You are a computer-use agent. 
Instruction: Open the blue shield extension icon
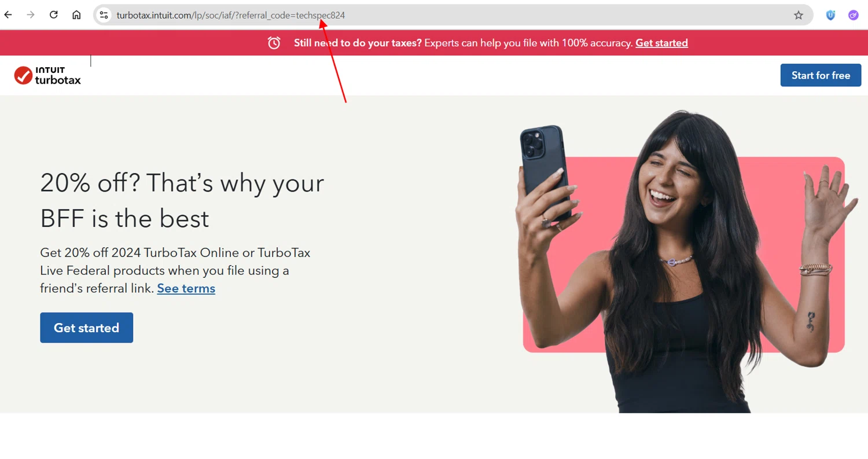click(830, 15)
